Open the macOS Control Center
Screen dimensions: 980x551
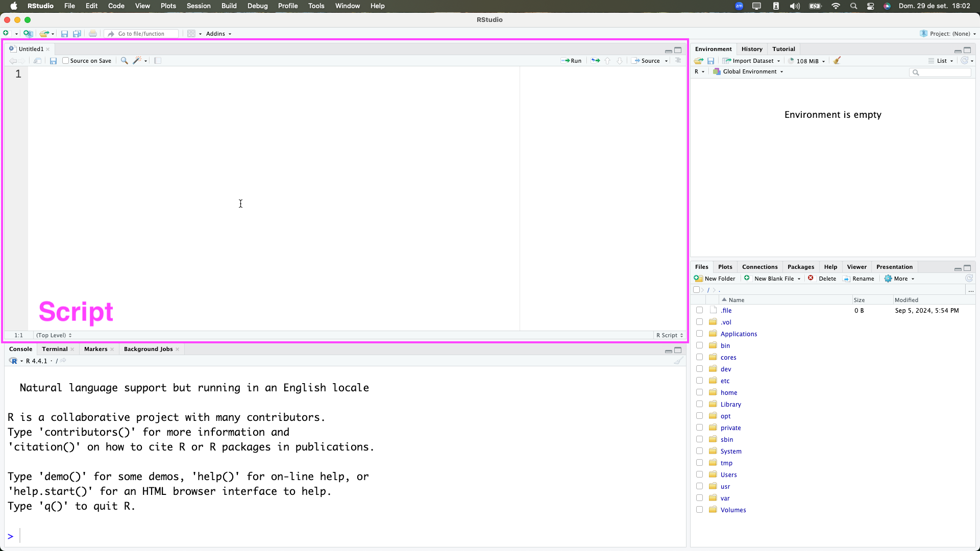[x=871, y=6]
